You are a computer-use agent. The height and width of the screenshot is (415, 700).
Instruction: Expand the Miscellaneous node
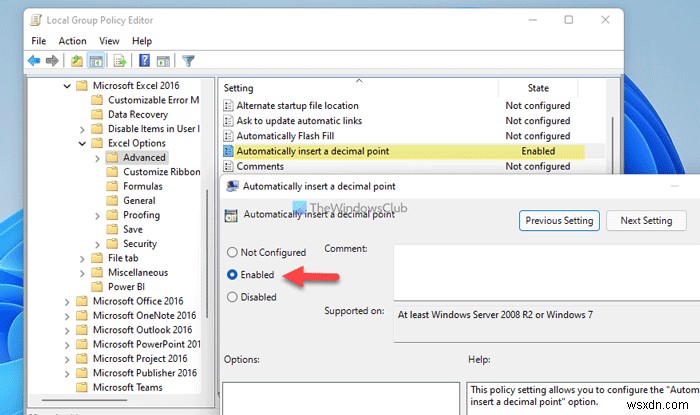pyautogui.click(x=82, y=273)
